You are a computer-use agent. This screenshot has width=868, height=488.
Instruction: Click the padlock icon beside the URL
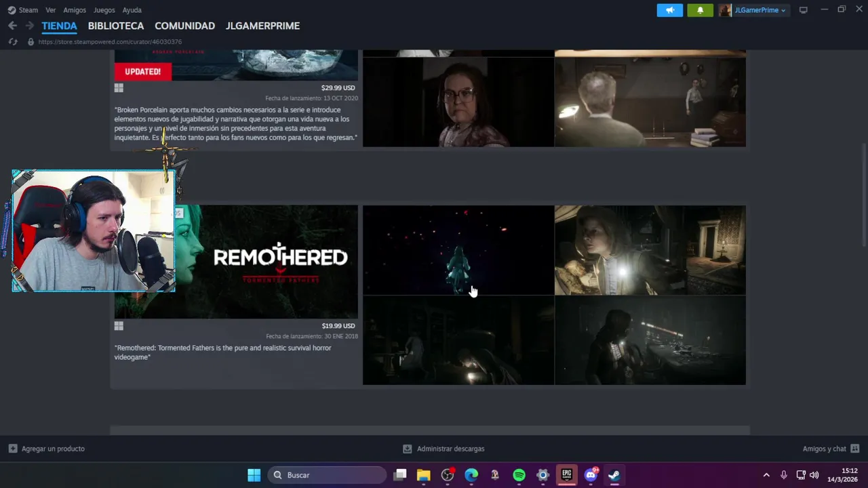point(31,42)
